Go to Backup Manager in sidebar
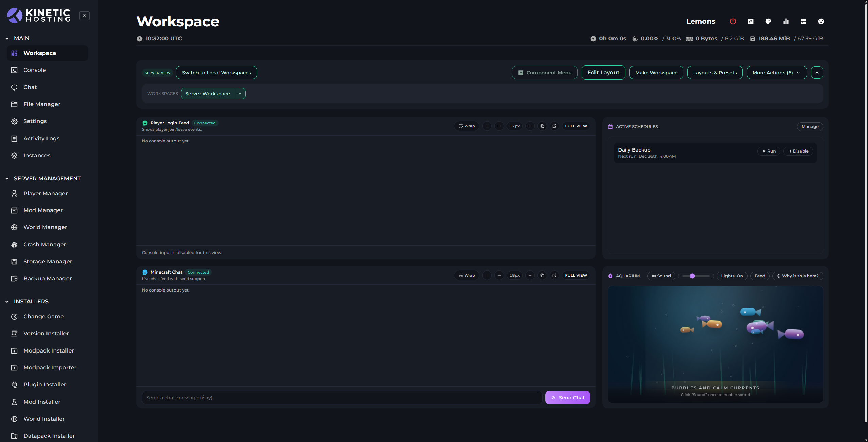This screenshot has width=868, height=442. pos(48,279)
